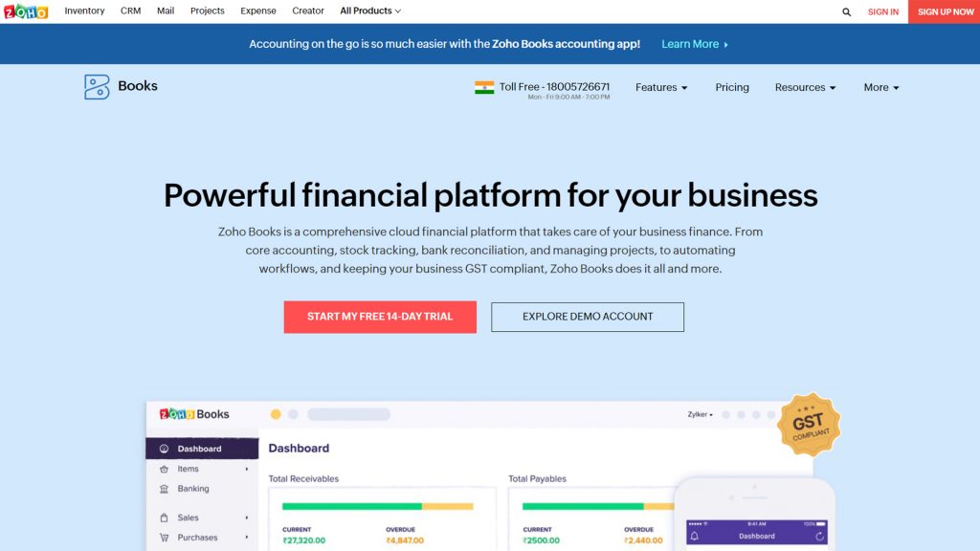
Task: Open the Explore Demo Account
Action: coord(587,317)
